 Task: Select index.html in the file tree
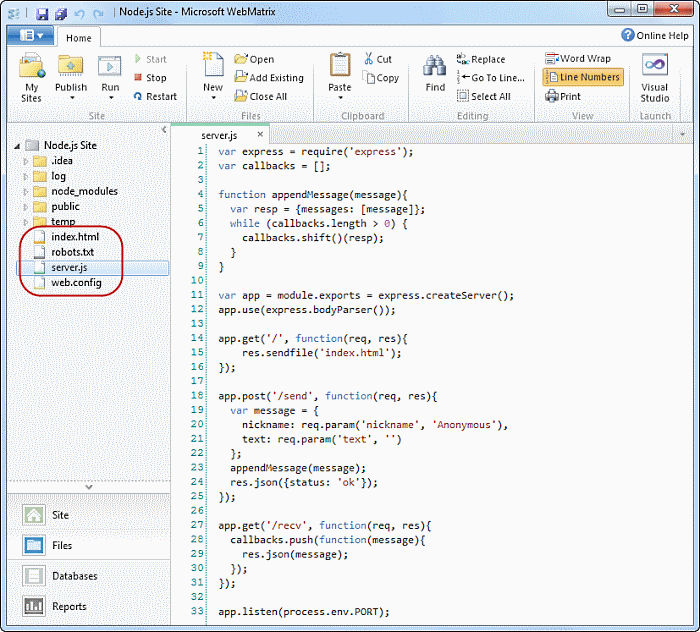point(75,236)
